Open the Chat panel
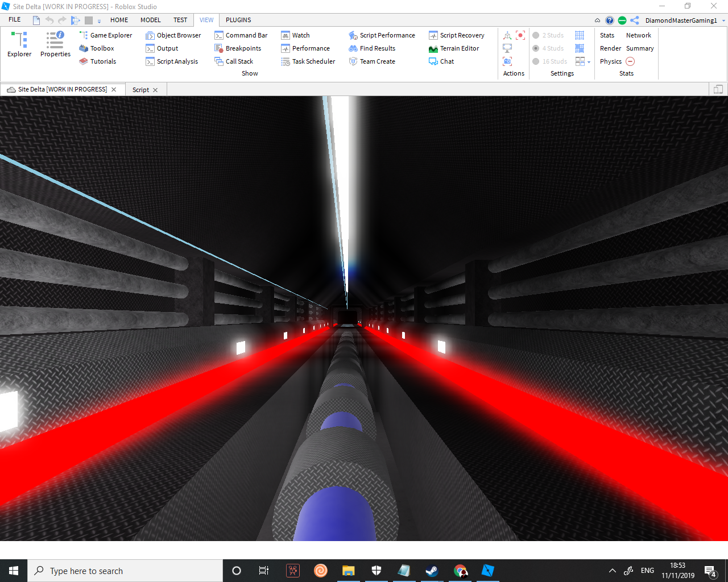 tap(446, 61)
